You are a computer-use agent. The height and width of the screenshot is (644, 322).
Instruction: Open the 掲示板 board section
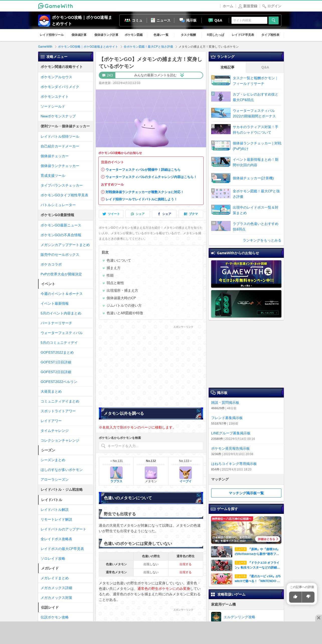(x=188, y=20)
